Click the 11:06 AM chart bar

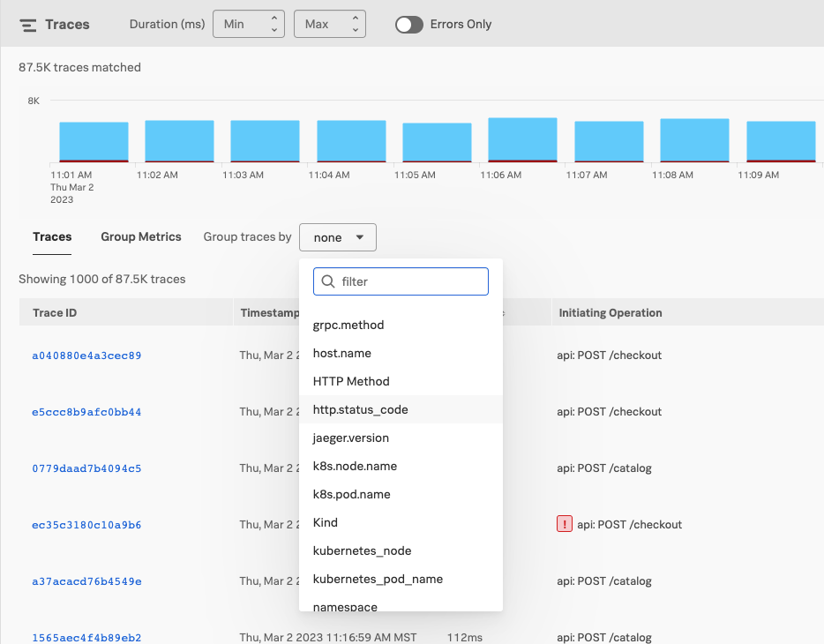click(x=523, y=139)
